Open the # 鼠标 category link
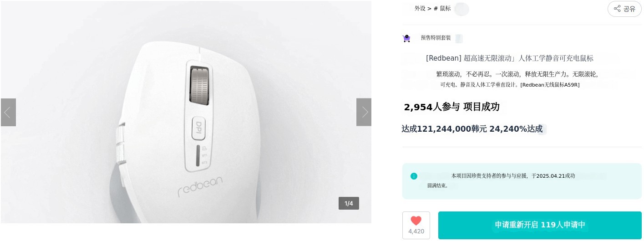The height and width of the screenshot is (242, 644). click(442, 8)
